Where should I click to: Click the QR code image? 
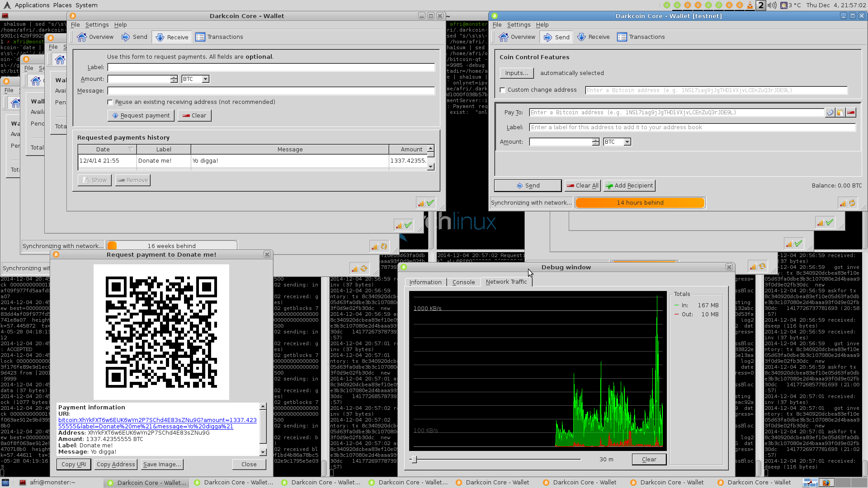point(161,332)
